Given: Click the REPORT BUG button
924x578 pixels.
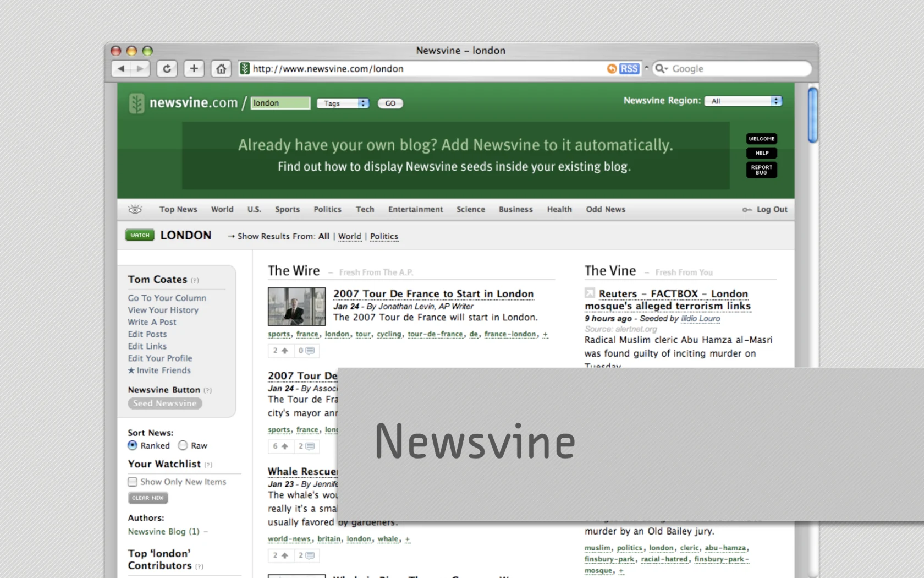Looking at the screenshot, I should point(762,170).
